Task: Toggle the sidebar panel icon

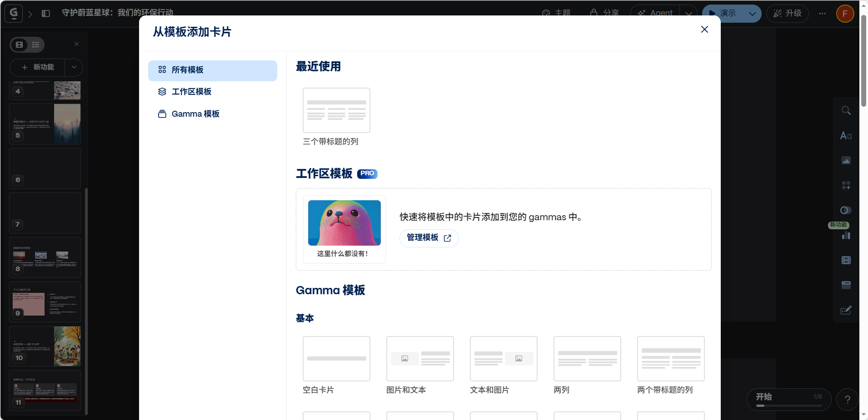Action: tap(46, 14)
